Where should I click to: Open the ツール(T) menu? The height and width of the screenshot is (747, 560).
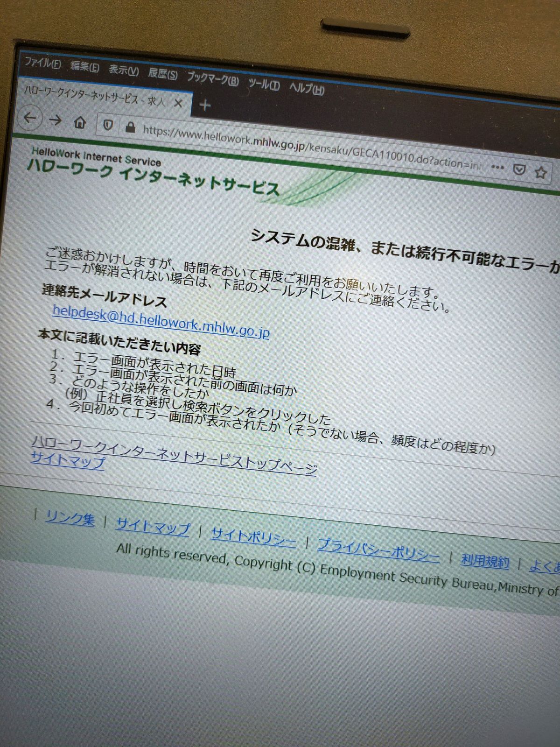click(x=264, y=84)
